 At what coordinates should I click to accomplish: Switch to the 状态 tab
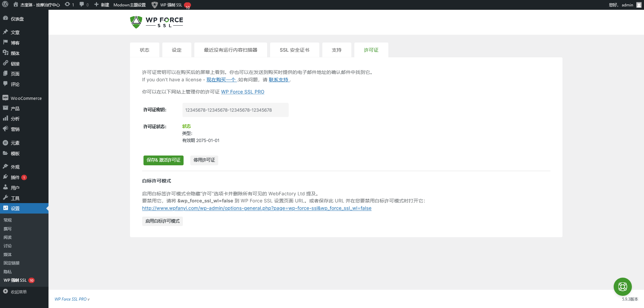pyautogui.click(x=144, y=50)
